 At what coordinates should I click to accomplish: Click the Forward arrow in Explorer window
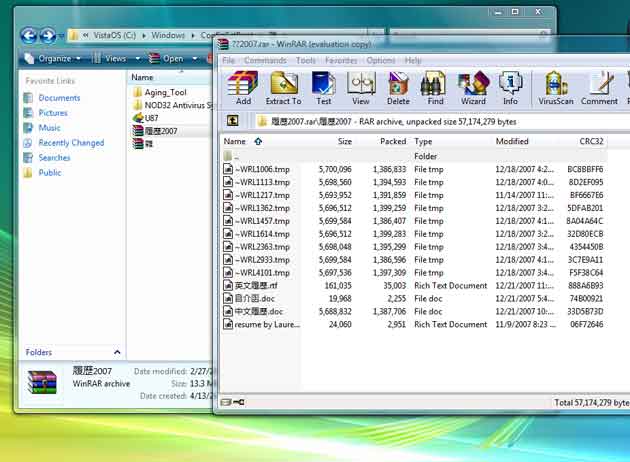pos(48,36)
